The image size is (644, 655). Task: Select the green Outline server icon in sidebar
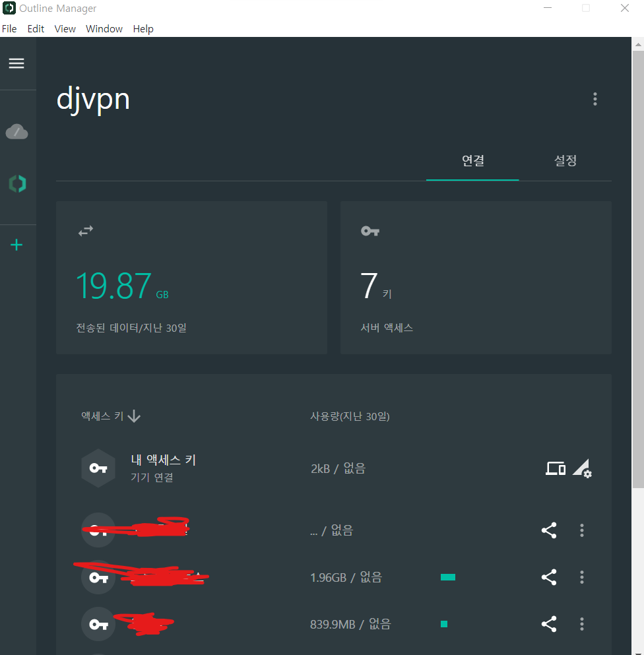[x=18, y=184]
